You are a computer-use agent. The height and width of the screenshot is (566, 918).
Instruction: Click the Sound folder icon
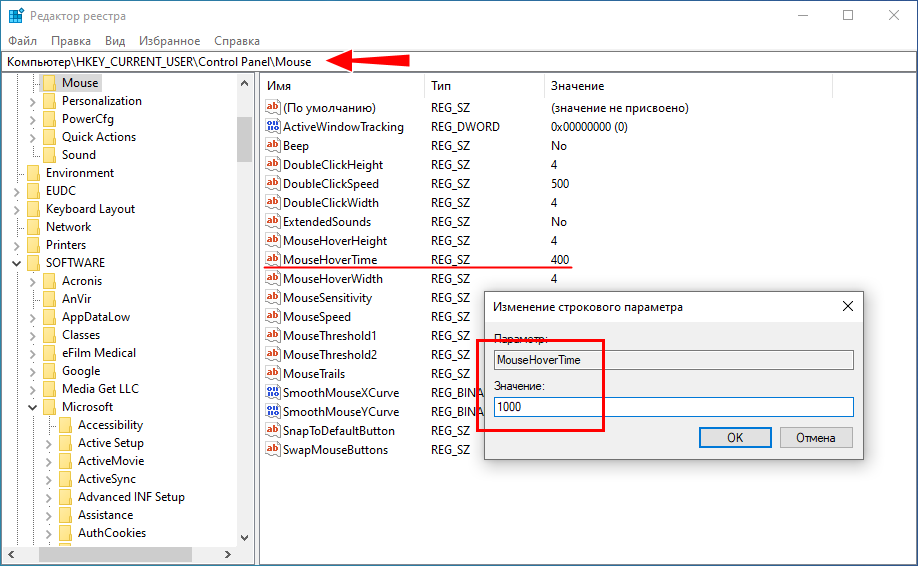[50, 155]
